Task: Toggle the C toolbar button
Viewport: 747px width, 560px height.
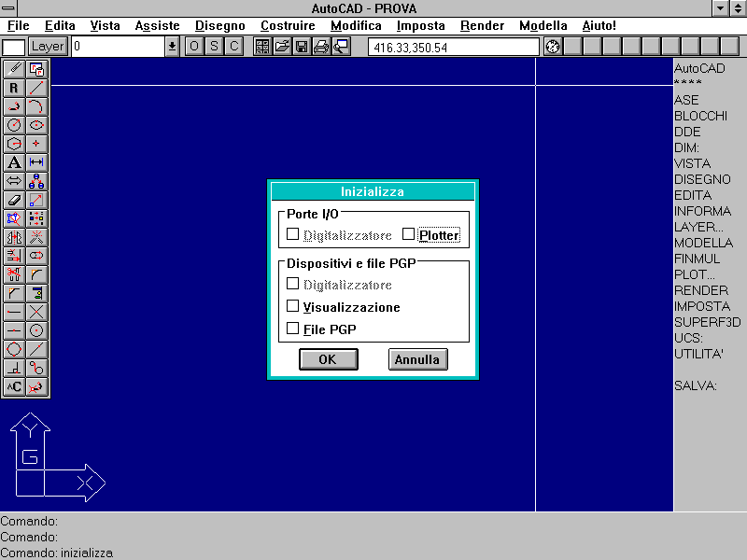Action: tap(234, 47)
